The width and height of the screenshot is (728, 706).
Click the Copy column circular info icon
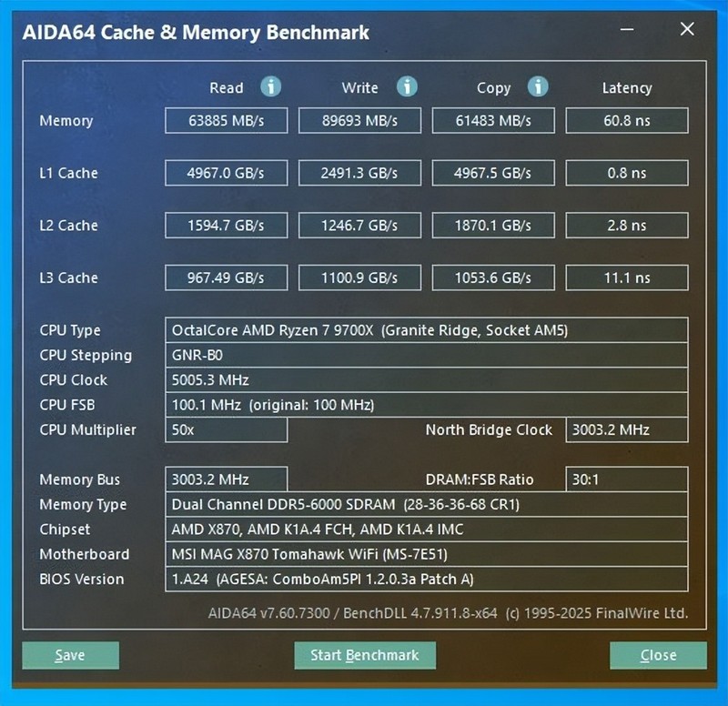pos(538,87)
